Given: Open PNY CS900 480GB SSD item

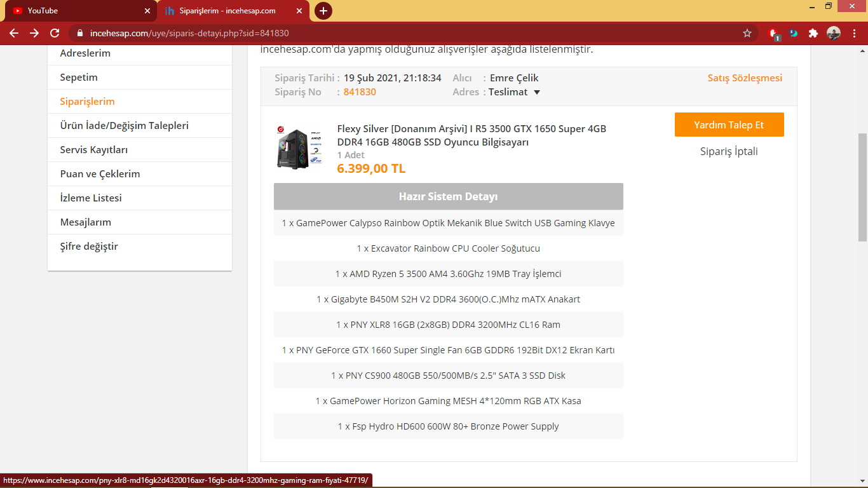Looking at the screenshot, I should [448, 376].
